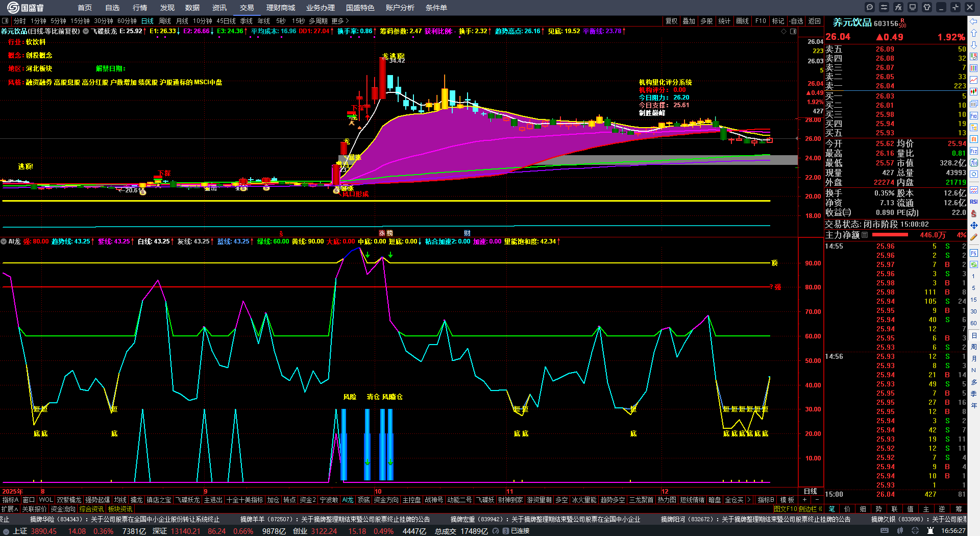Click the 画线 drawing button
This screenshot has width=980, height=536.
click(743, 21)
